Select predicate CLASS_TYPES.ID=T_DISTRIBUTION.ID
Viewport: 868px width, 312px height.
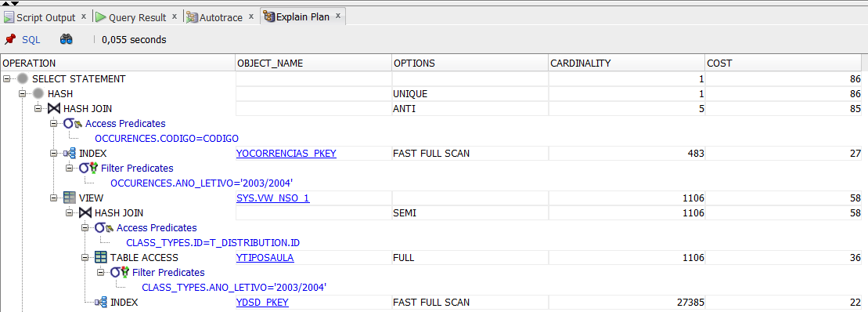coord(213,243)
